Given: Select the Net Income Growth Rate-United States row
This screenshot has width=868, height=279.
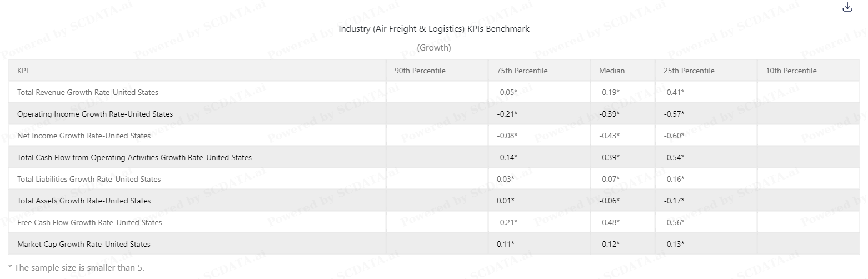Looking at the screenshot, I should click(434, 136).
